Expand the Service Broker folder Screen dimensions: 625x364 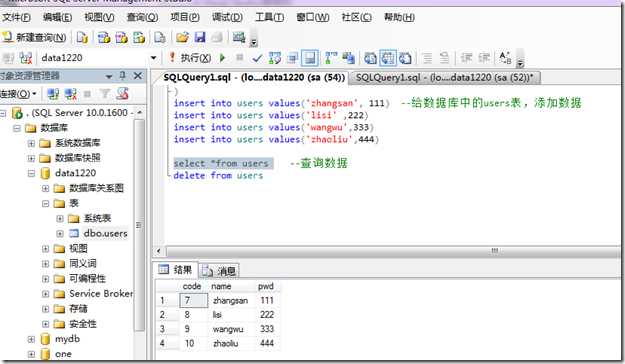[x=45, y=294]
